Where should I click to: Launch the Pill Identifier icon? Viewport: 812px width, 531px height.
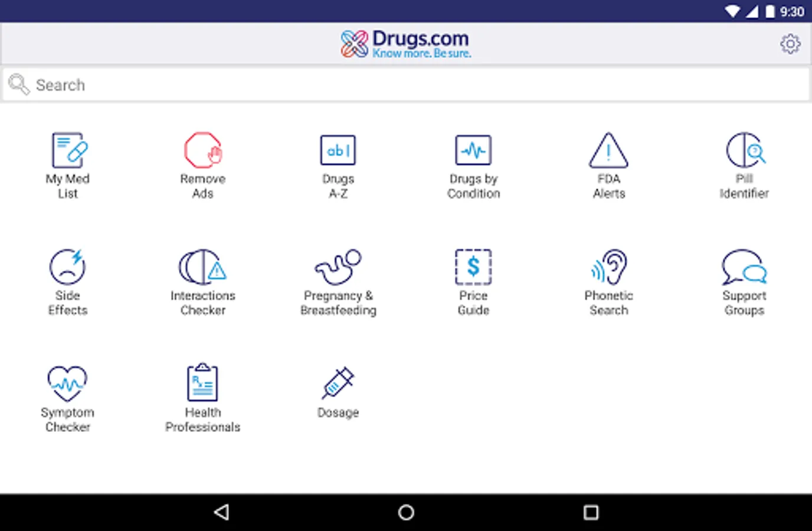[745, 150]
